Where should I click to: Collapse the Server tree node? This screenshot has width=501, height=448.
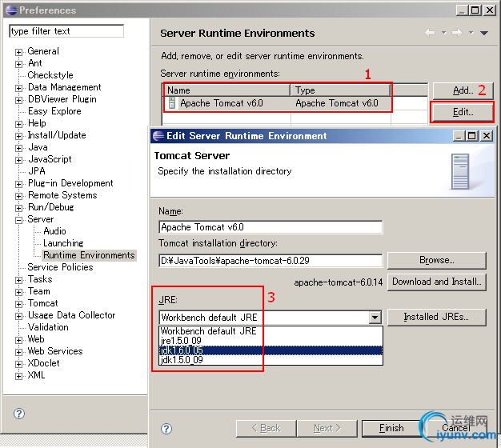click(19, 220)
